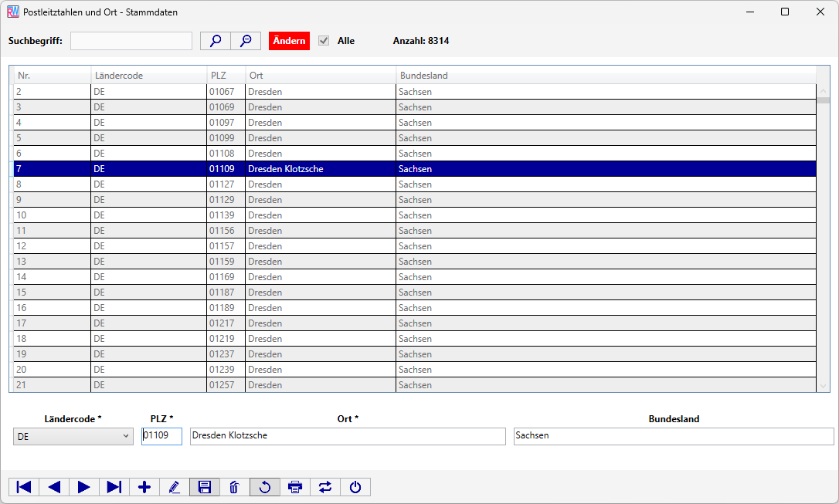Select the row with PLZ 01257

(x=415, y=385)
